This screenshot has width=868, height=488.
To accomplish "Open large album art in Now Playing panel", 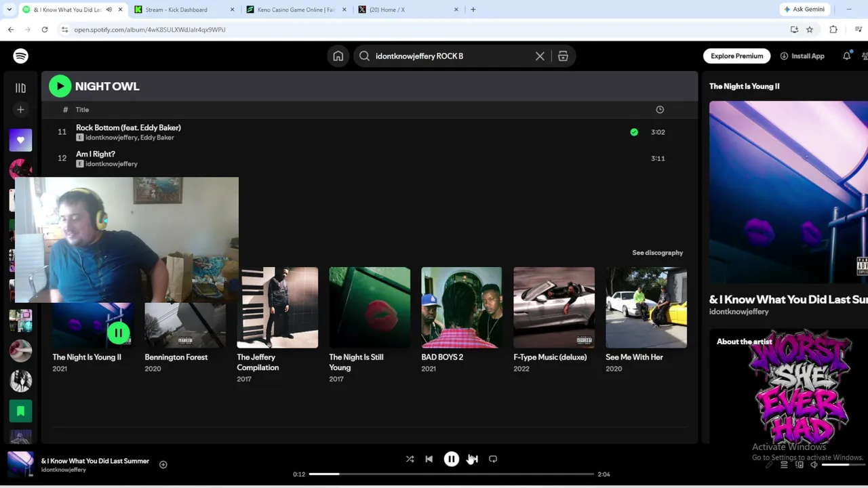I will pyautogui.click(x=789, y=192).
